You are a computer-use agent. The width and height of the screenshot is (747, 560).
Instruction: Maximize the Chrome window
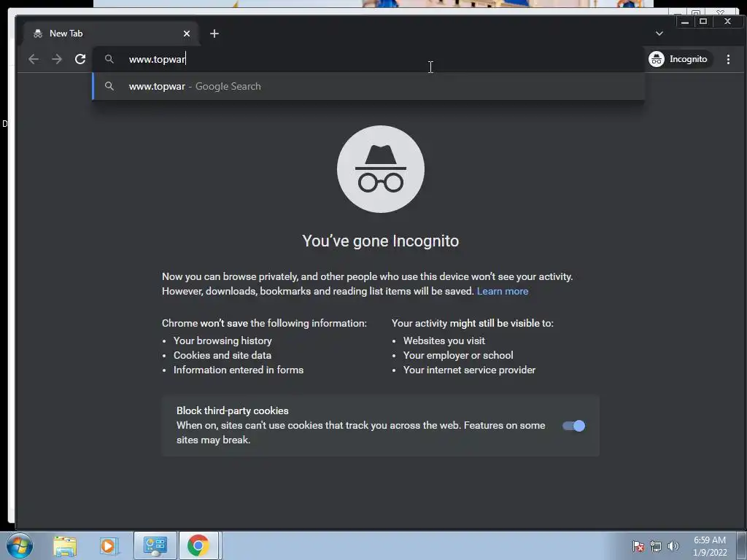(x=703, y=21)
